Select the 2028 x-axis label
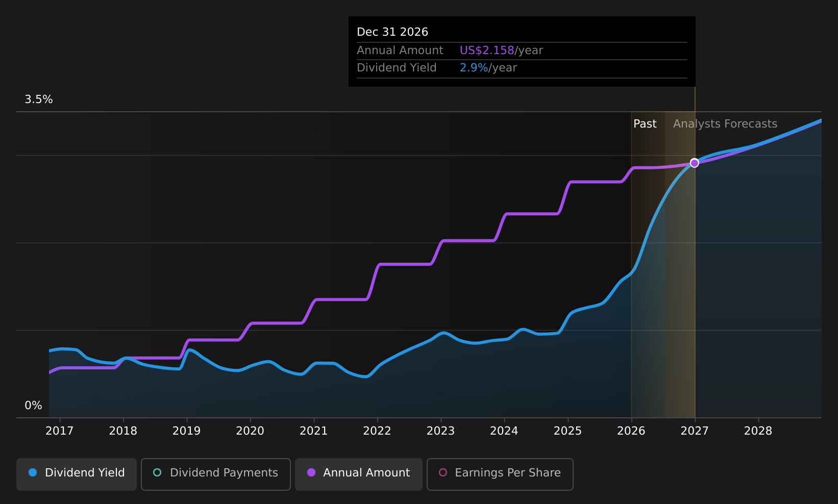Image resolution: width=838 pixels, height=504 pixels. tap(758, 431)
